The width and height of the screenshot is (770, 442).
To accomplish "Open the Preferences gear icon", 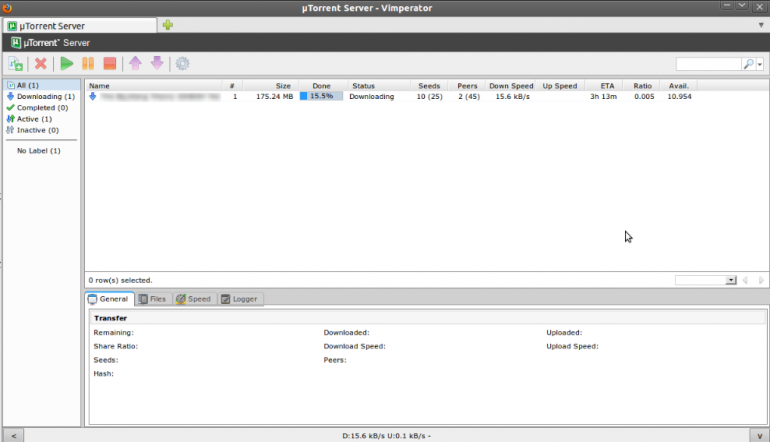I will [x=182, y=64].
